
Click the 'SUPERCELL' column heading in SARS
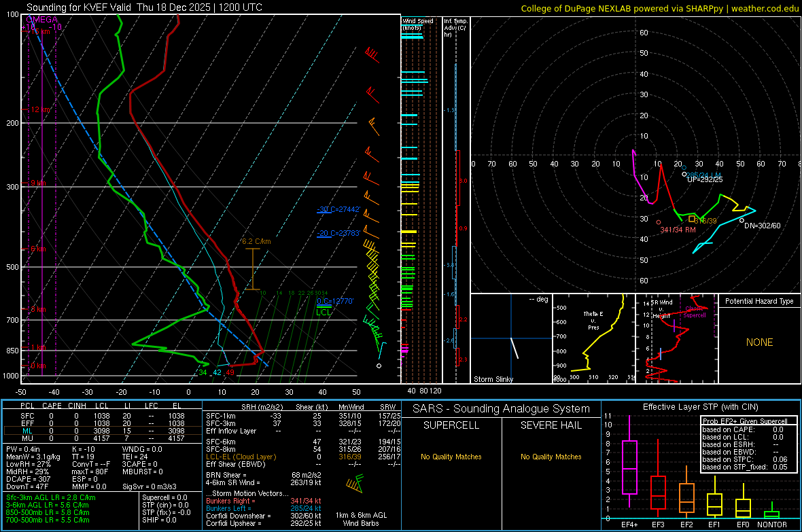point(451,425)
